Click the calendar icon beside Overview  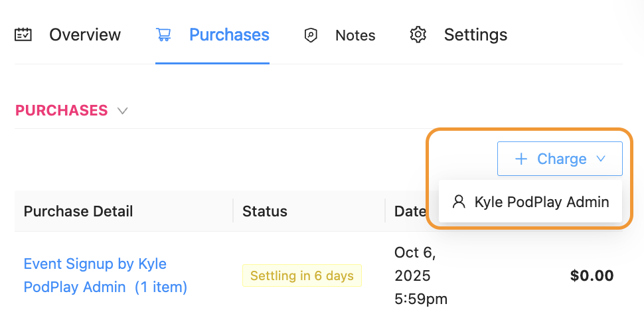23,35
